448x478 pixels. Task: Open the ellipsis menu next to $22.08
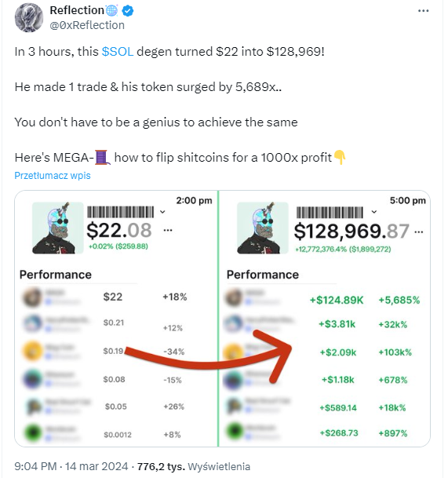[168, 230]
